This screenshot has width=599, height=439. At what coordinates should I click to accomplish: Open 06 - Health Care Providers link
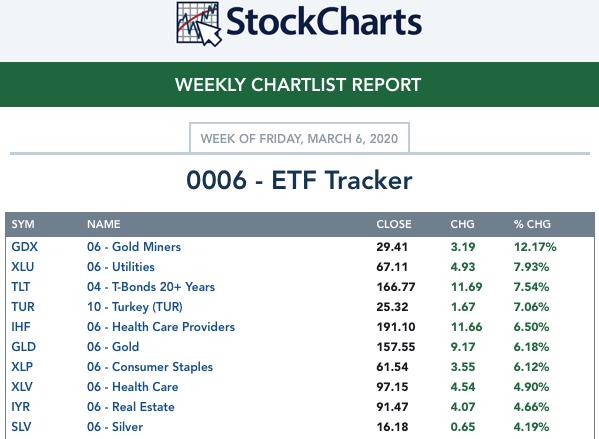pyautogui.click(x=161, y=327)
